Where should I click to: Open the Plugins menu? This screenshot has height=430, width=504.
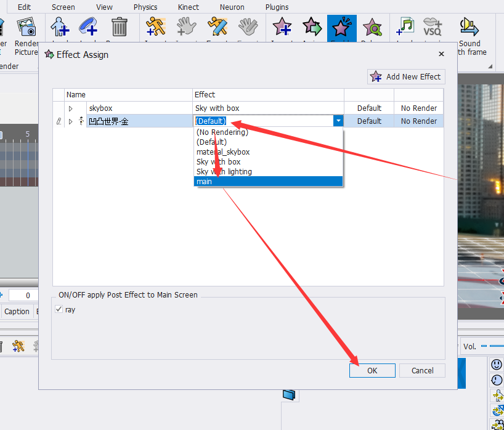(x=277, y=7)
